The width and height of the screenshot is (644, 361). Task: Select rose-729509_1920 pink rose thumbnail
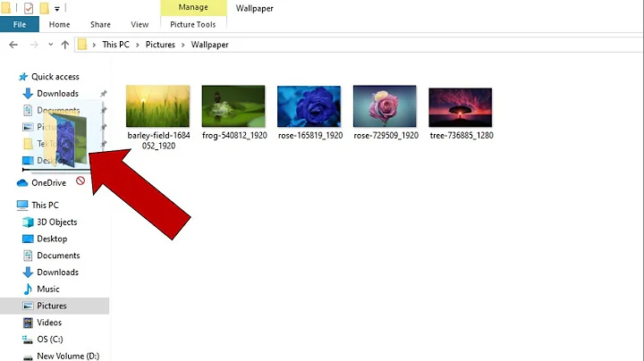pos(385,106)
